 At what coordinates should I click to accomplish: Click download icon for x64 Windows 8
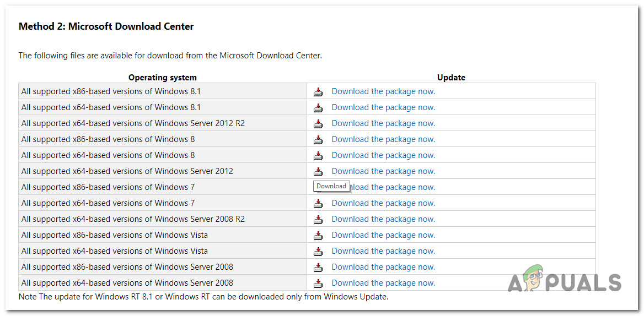pyautogui.click(x=318, y=156)
